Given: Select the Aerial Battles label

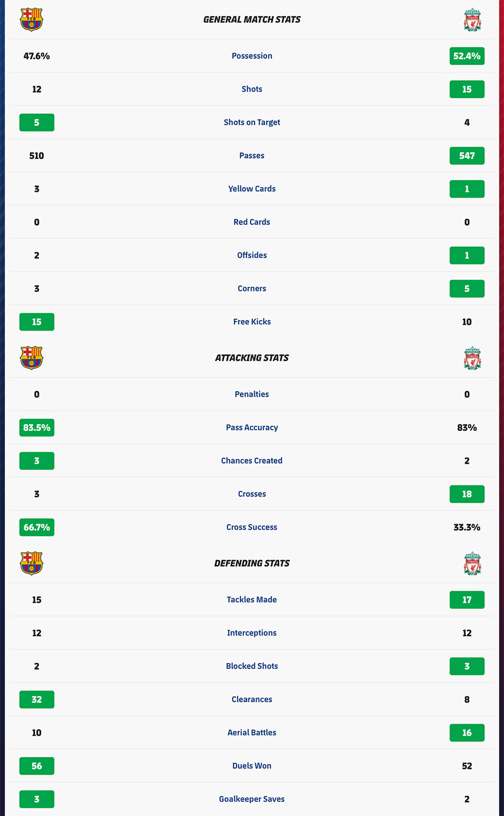Looking at the screenshot, I should [252, 733].
